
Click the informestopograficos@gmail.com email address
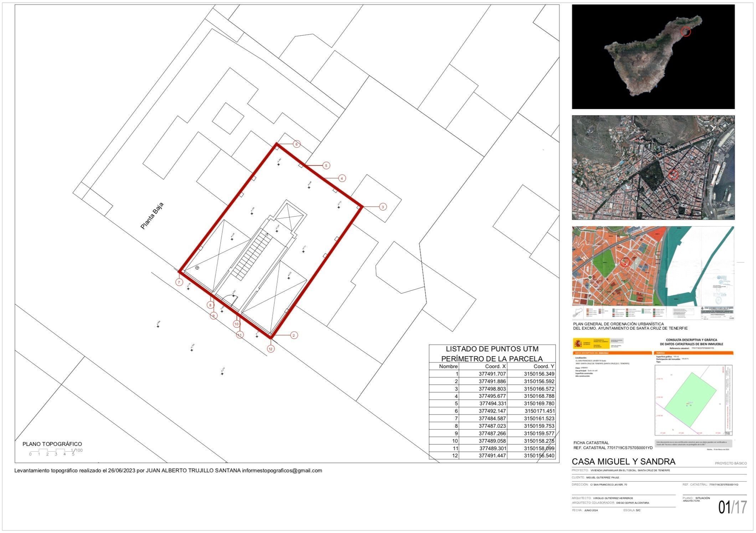(x=282, y=471)
